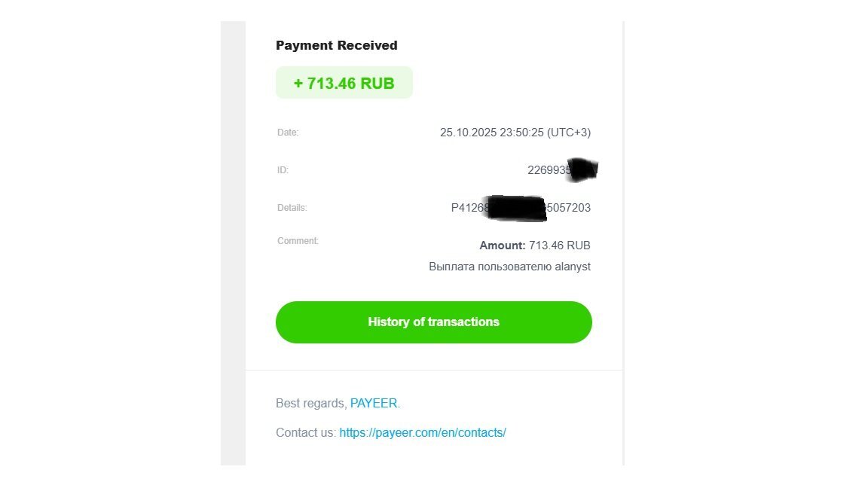The height and width of the screenshot is (488, 868).
Task: Click the blacked-out area in the ID row
Action: coord(583,170)
